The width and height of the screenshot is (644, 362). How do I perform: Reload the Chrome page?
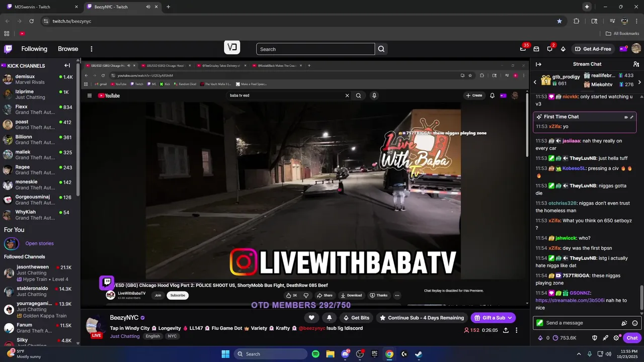point(32,21)
